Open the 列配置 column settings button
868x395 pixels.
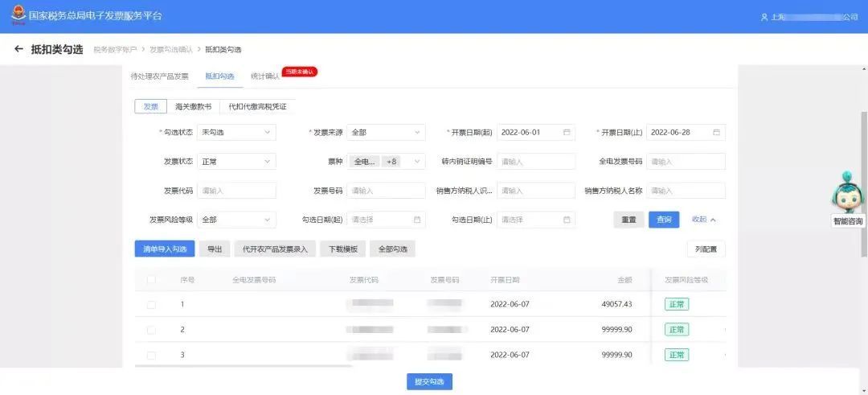706,249
